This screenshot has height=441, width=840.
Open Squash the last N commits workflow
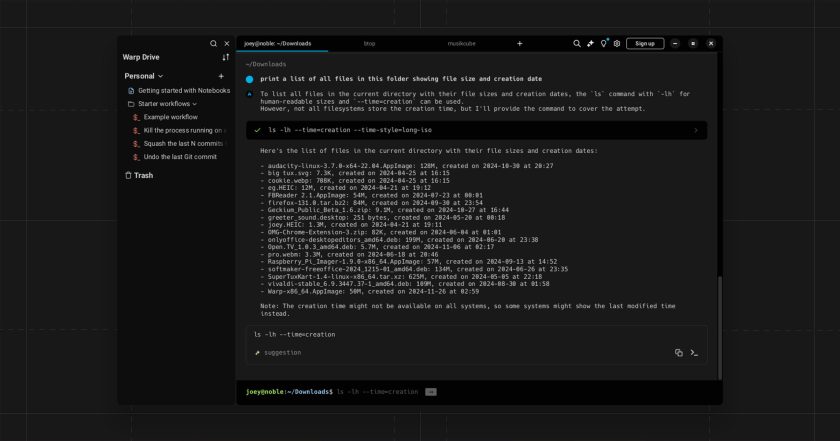[x=178, y=144]
